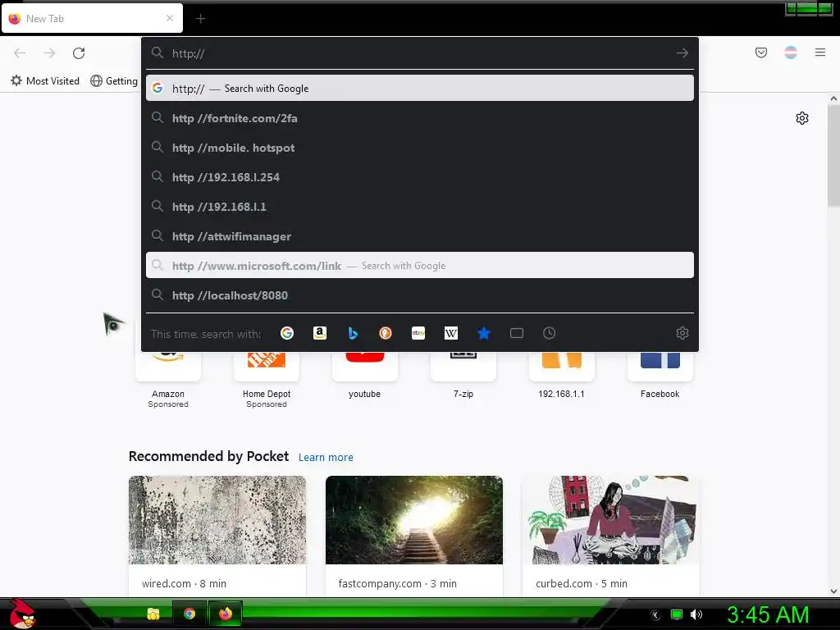
Task: Reload the page with the refresh icon
Action: (79, 53)
